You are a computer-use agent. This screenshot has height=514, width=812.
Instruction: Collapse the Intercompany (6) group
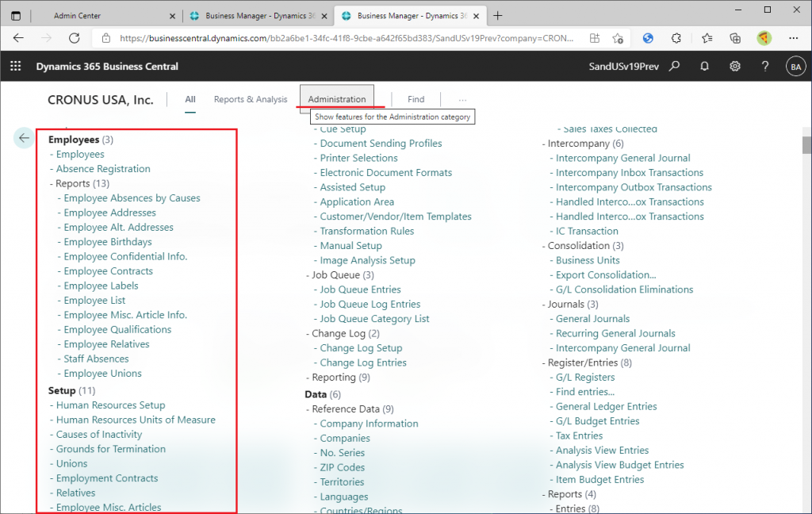[583, 143]
